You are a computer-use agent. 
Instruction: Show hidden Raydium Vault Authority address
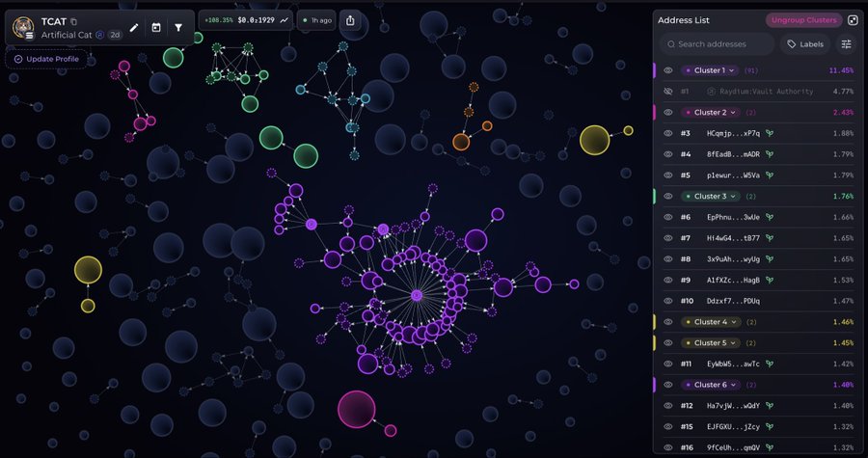coord(668,92)
